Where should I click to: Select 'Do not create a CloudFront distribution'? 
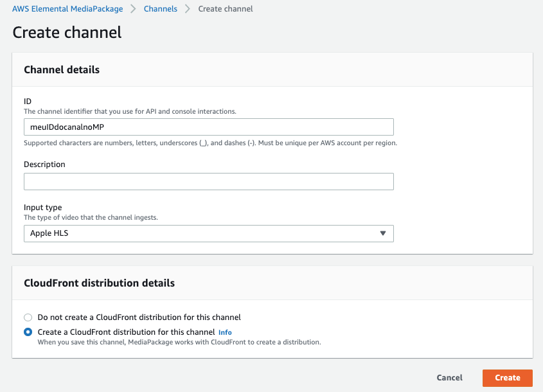28,317
